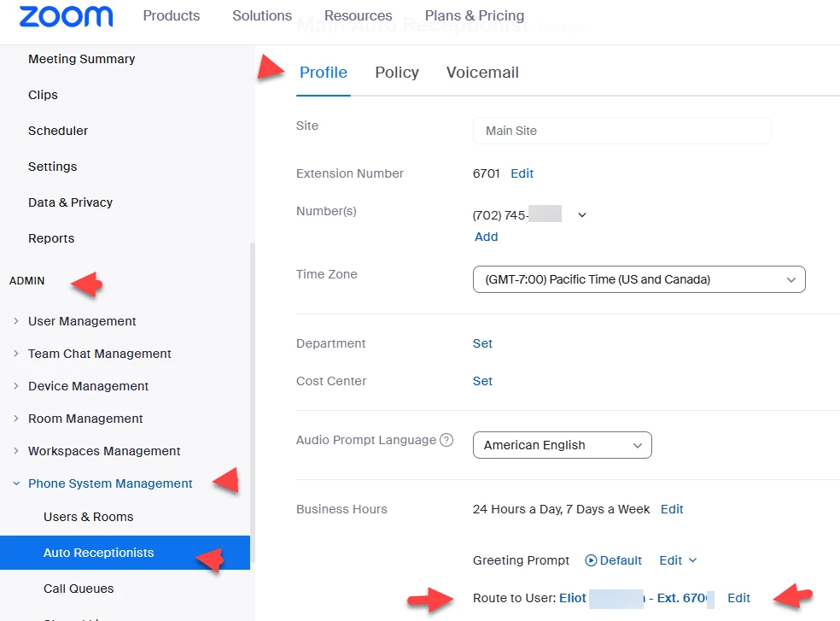Open the Products menu
Image resolution: width=840 pixels, height=621 pixels.
tap(171, 15)
